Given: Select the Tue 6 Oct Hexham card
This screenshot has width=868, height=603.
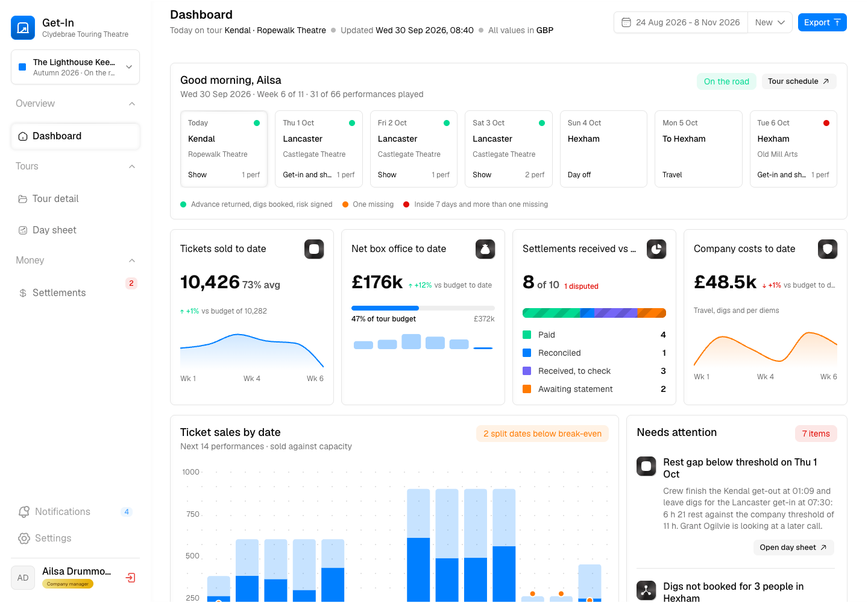Looking at the screenshot, I should (x=793, y=149).
